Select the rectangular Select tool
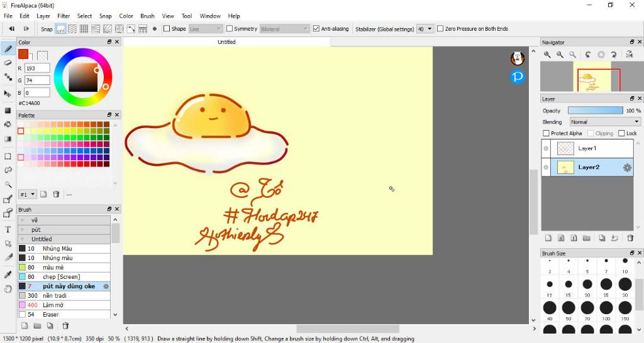This screenshot has height=343, width=644. 8,156
